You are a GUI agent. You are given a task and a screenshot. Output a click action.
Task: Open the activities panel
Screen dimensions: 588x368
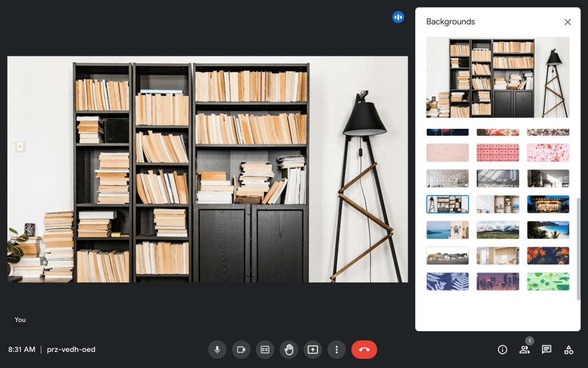click(x=568, y=350)
